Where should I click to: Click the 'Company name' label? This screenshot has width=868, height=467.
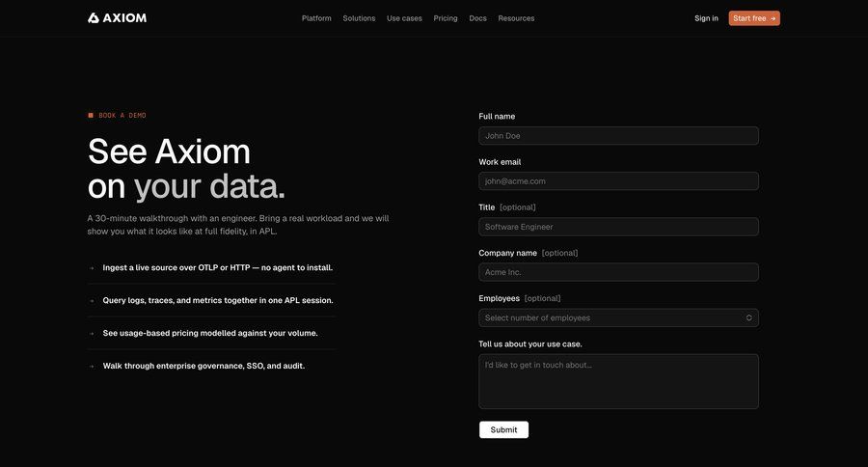click(507, 253)
